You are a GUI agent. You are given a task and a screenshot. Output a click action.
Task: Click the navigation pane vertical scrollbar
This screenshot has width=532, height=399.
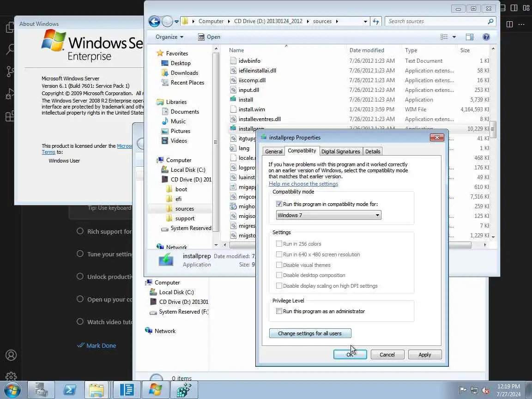point(216,146)
